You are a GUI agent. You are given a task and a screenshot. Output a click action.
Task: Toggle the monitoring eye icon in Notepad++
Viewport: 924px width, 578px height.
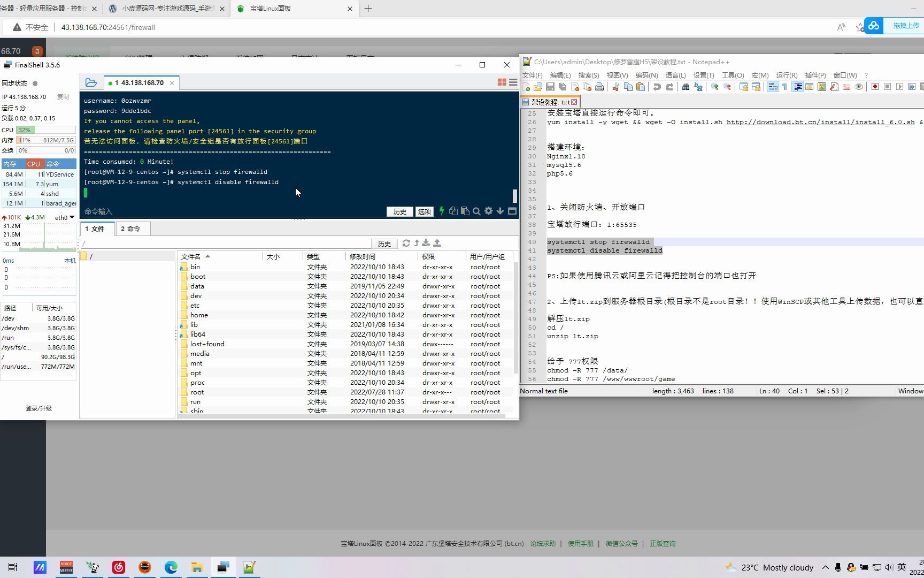tap(859, 87)
